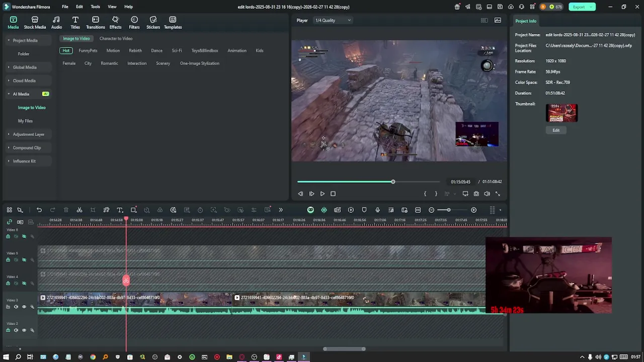Click the multi-track layout icon at timeline left
Viewport: 644px width, 362px height.
point(9,210)
